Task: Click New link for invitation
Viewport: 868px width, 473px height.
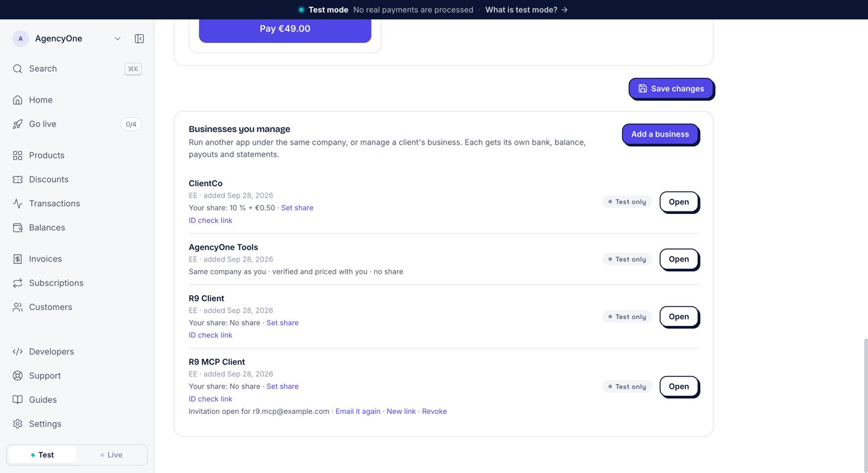Action: 401,412
